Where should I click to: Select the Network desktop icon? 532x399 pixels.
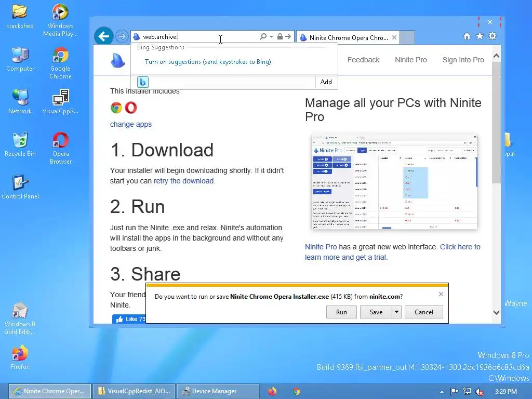coord(20,102)
